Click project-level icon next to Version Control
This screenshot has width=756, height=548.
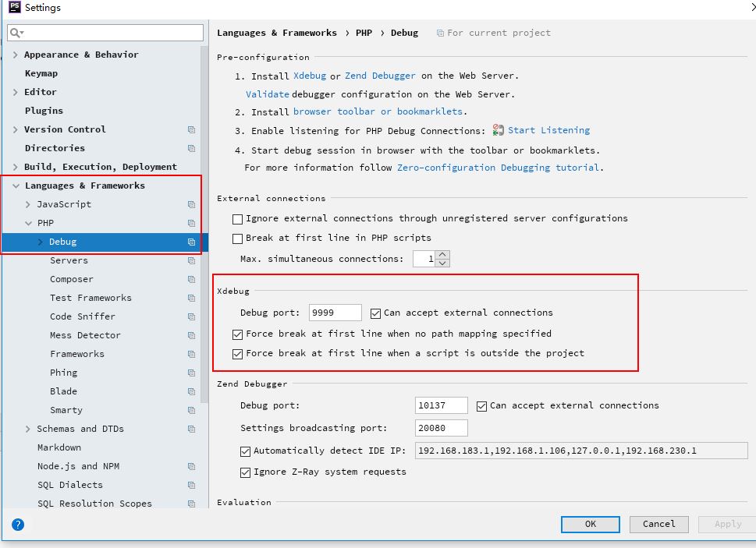pos(191,129)
